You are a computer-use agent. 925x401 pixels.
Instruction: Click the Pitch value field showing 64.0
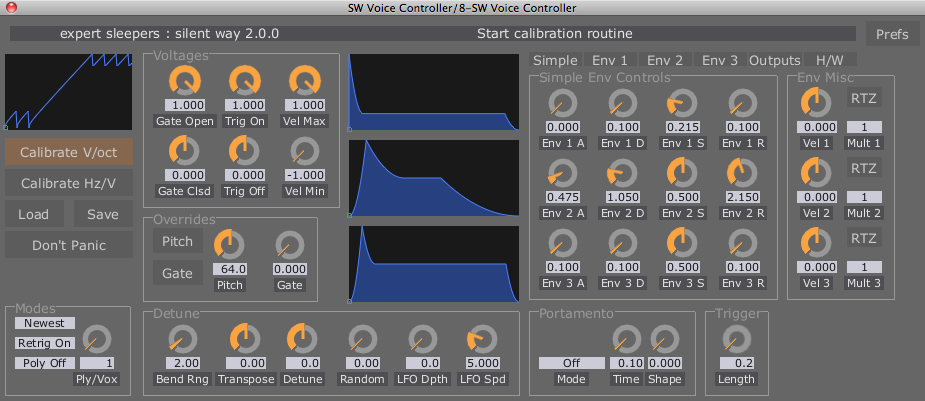click(230, 269)
